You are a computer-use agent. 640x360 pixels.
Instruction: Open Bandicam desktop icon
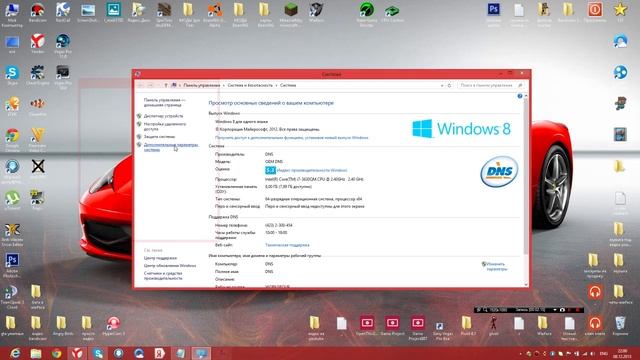click(x=38, y=12)
